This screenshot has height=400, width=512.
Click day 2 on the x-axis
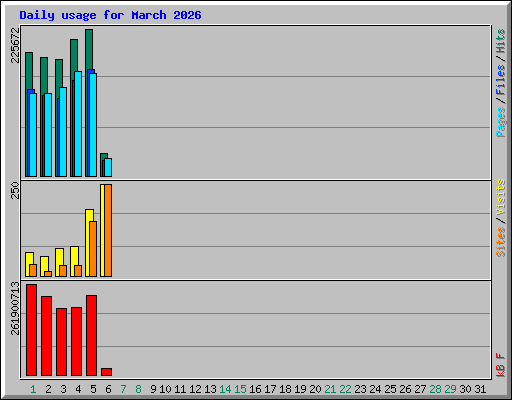pos(48,389)
